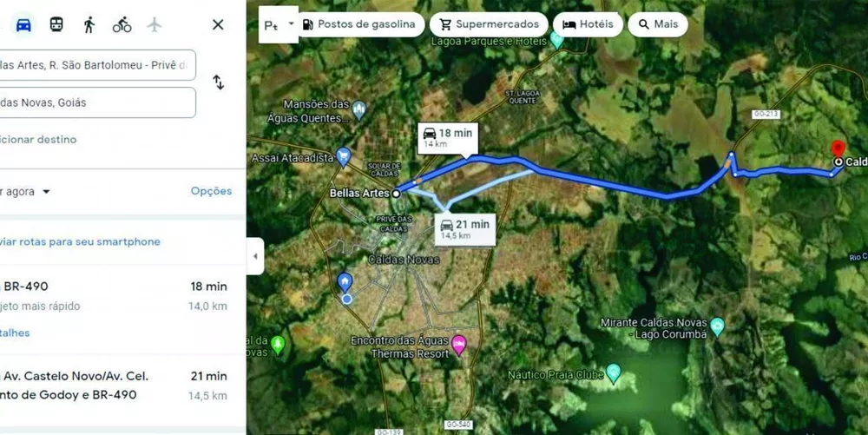Image resolution: width=868 pixels, height=435 pixels.
Task: Open the departure time dropdown
Action: [x=25, y=192]
